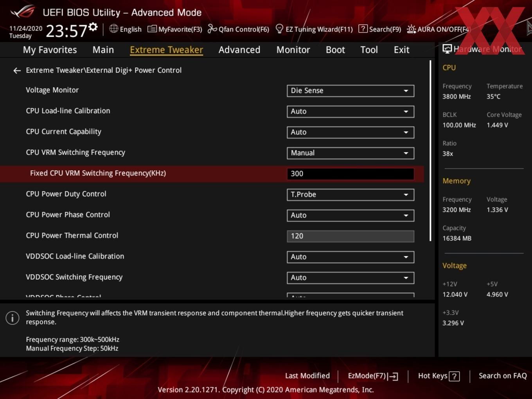The image size is (532, 399).
Task: Go to the Advanced tab
Action: click(239, 50)
